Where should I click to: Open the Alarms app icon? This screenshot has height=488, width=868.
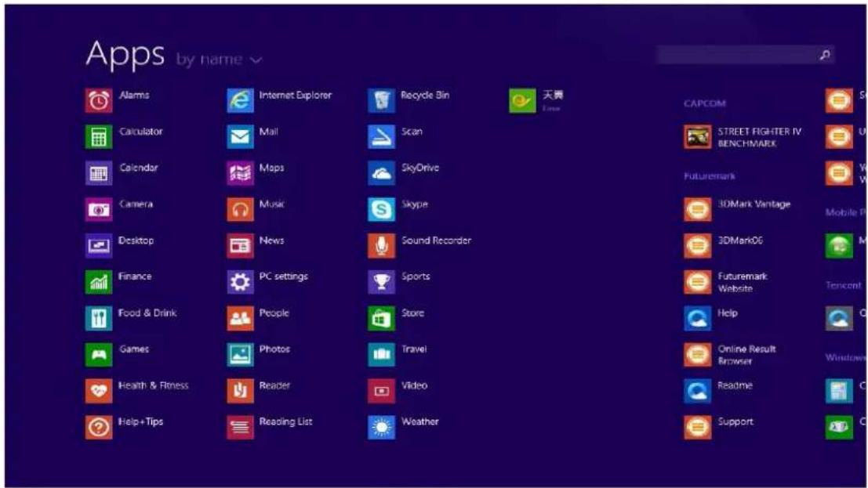pos(99,101)
